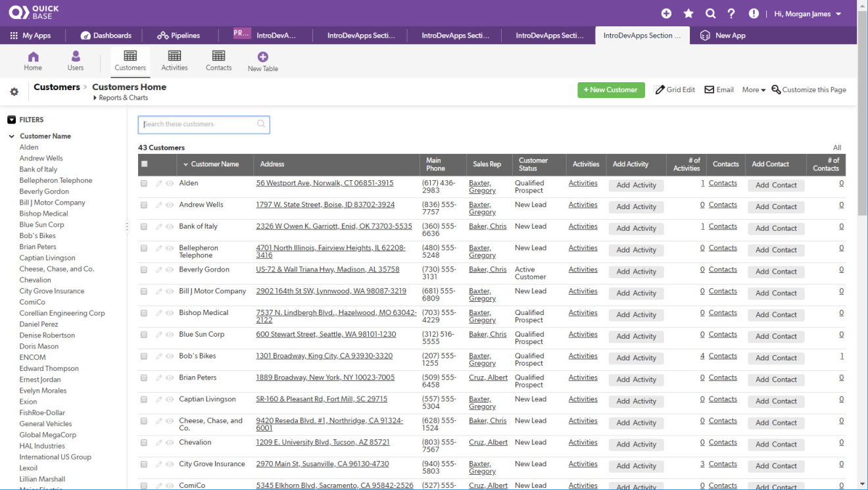Collapse the Customer Name filter group
The width and height of the screenshot is (868, 490).
coord(11,137)
